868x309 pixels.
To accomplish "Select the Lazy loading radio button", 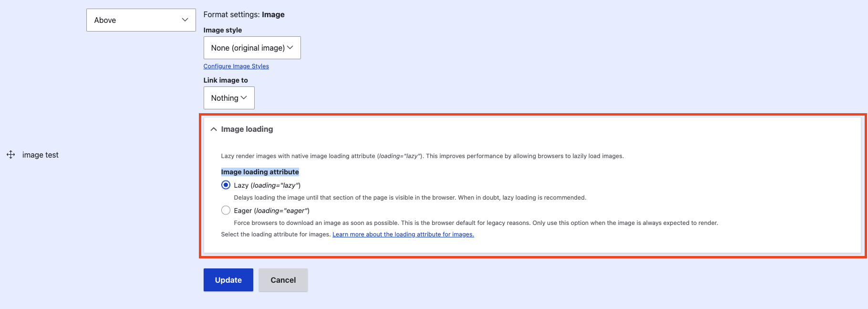I will pos(226,185).
